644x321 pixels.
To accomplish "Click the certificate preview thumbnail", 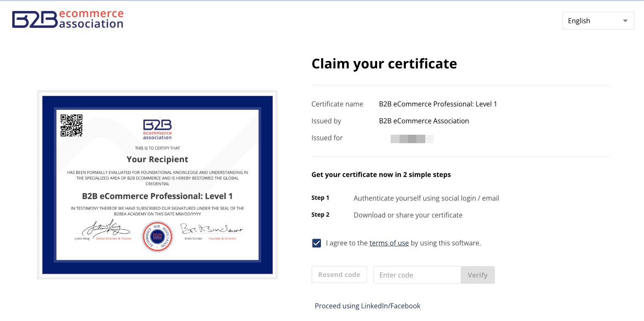I will pyautogui.click(x=157, y=185).
